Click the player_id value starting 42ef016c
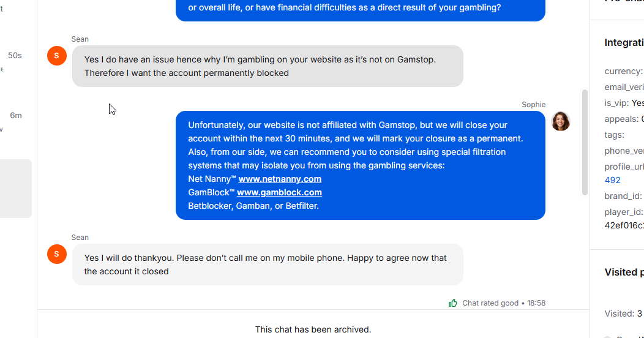This screenshot has width=644, height=338. point(624,224)
